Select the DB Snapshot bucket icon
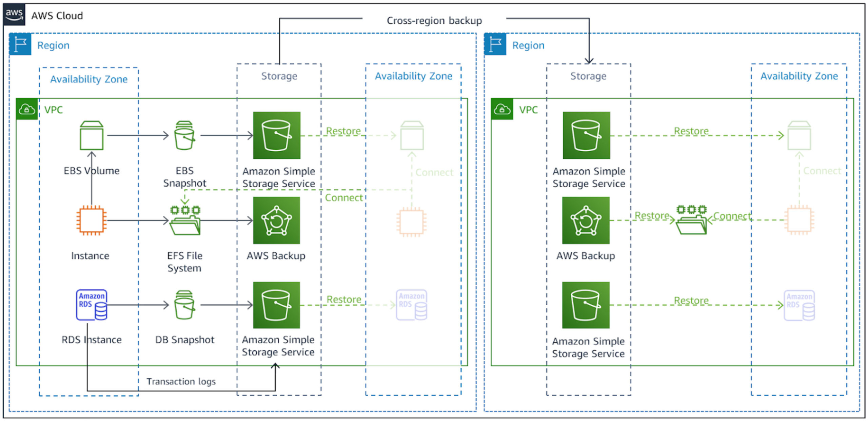Image resolution: width=868 pixels, height=421 pixels. 184,305
